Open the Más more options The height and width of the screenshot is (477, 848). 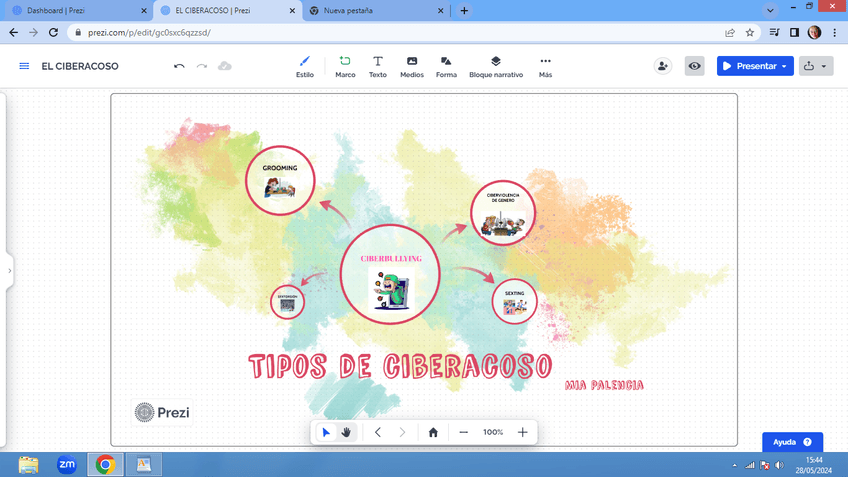[545, 66]
